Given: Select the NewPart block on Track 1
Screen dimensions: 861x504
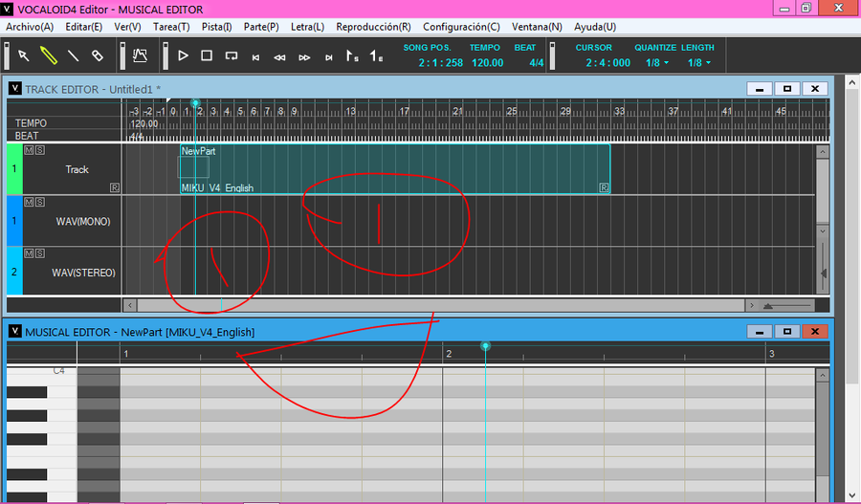Looking at the screenshot, I should pos(395,169).
